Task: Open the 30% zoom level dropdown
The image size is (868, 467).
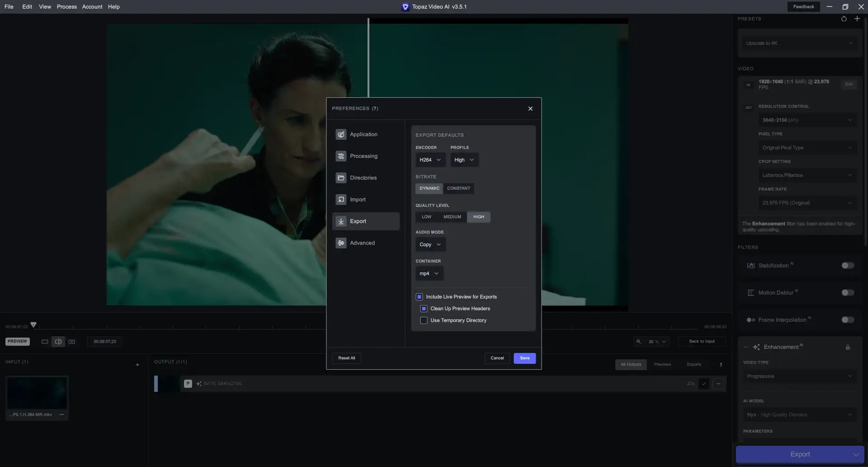Action: pos(657,342)
